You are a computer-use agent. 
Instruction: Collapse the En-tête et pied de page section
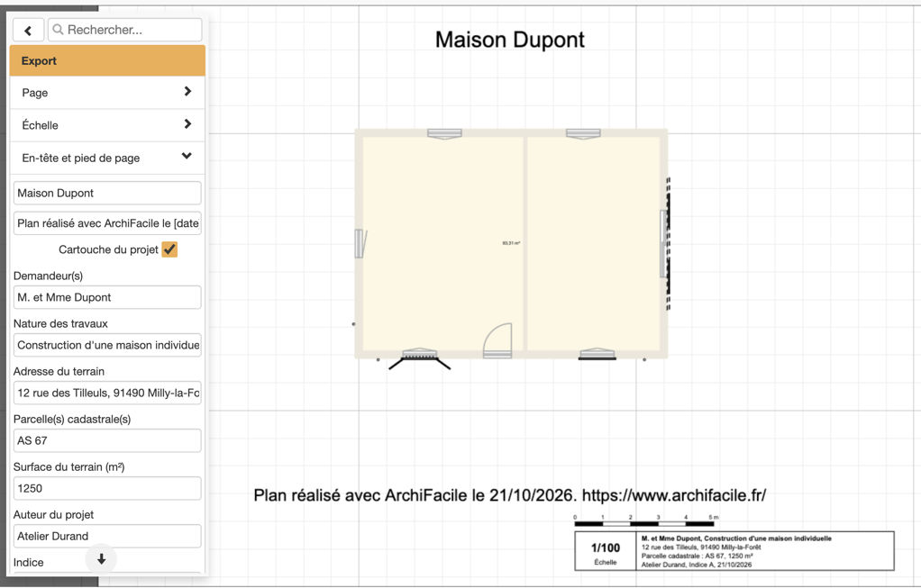click(107, 158)
